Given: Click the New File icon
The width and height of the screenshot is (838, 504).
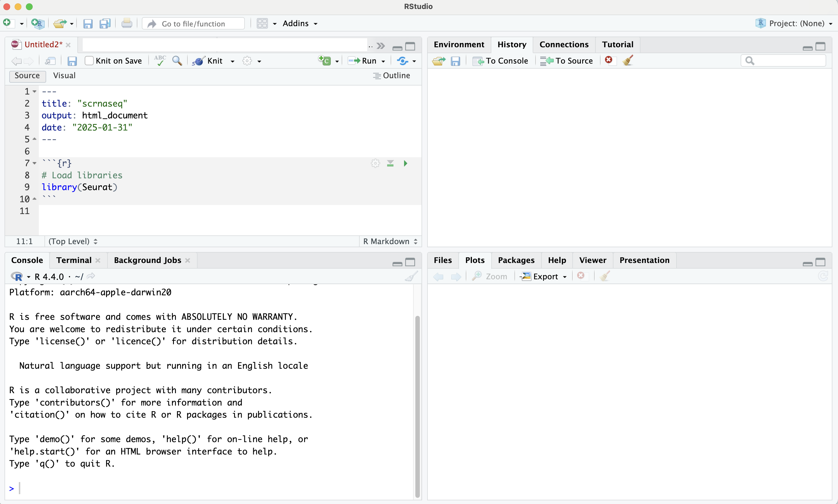Looking at the screenshot, I should click(8, 23).
